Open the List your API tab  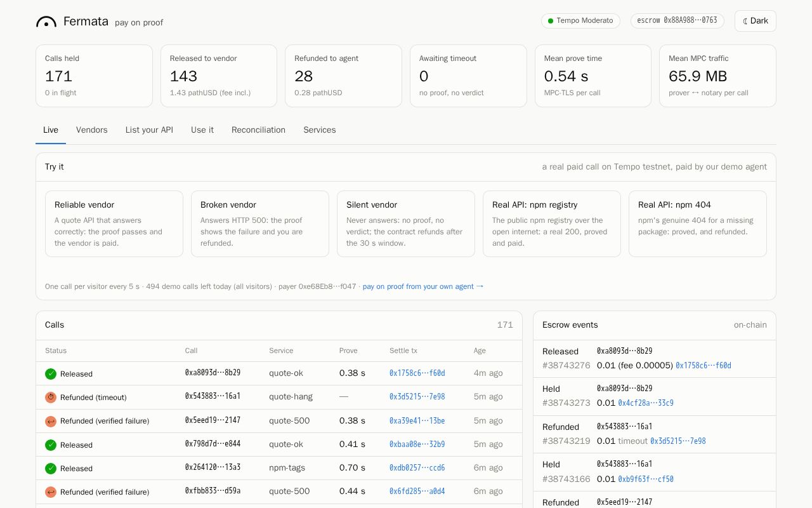point(149,130)
